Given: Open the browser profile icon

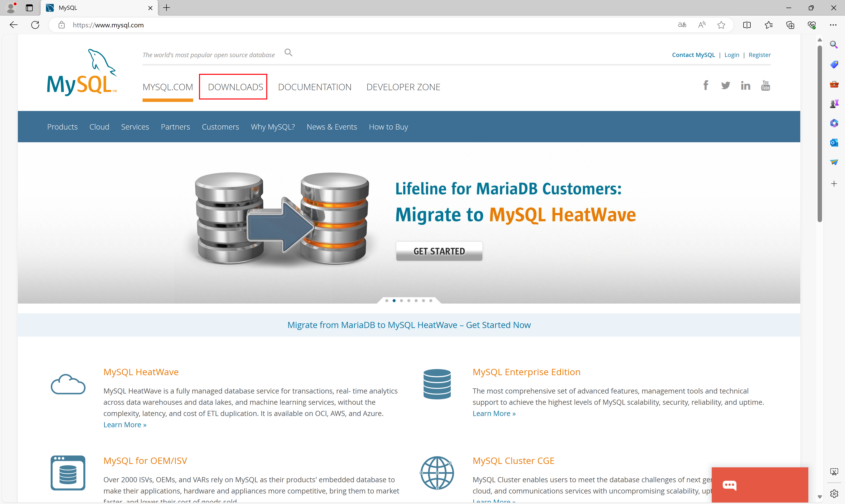Looking at the screenshot, I should [11, 8].
